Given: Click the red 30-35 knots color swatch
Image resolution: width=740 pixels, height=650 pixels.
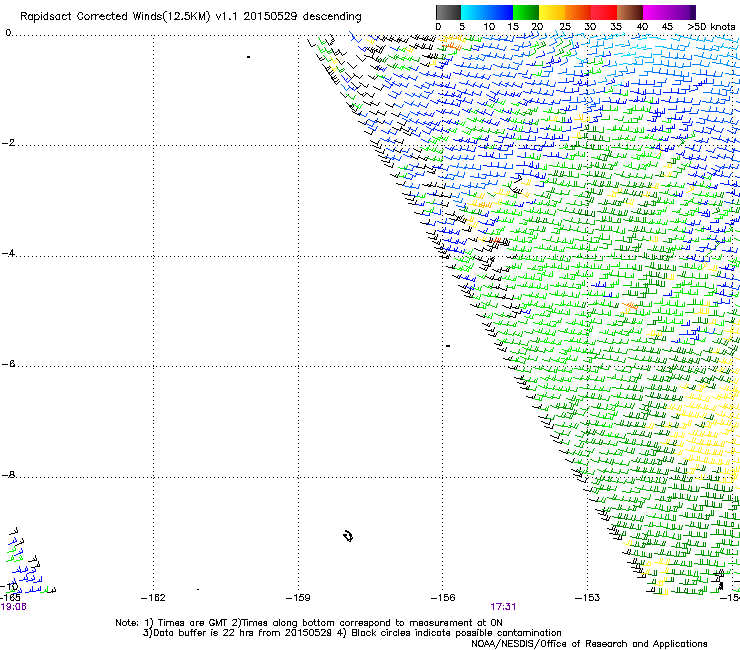Looking at the screenshot, I should [604, 12].
